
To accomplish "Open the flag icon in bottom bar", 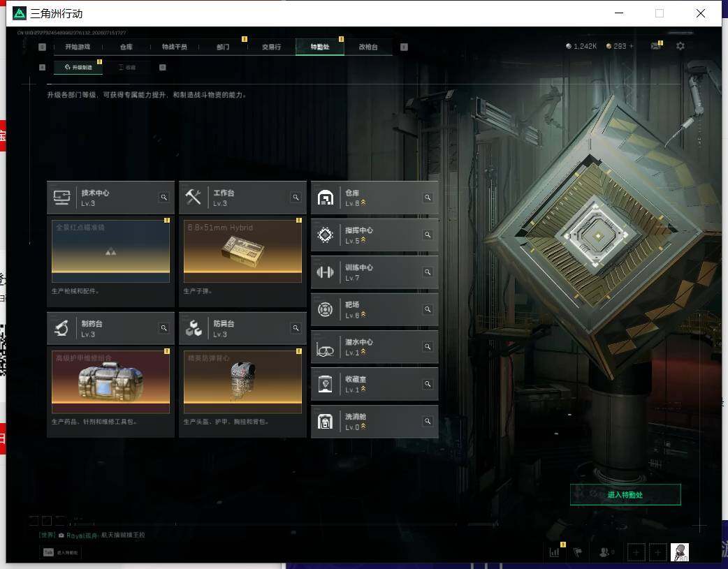I will [x=578, y=552].
